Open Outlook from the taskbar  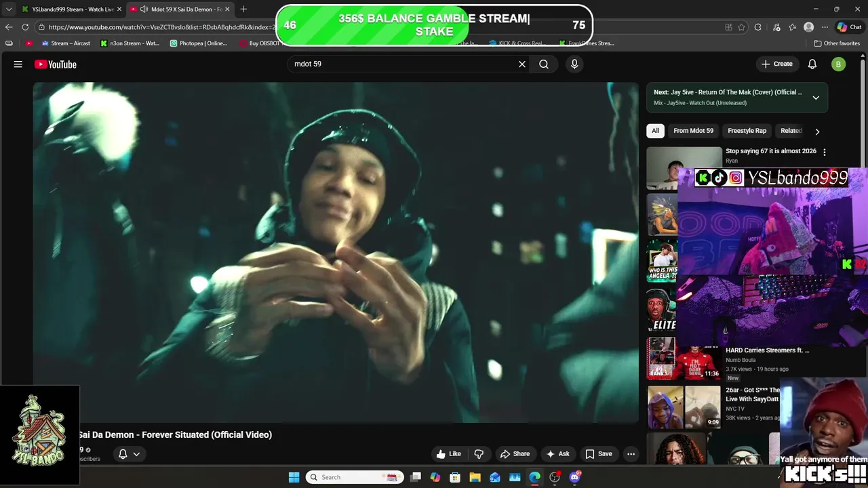(x=495, y=477)
